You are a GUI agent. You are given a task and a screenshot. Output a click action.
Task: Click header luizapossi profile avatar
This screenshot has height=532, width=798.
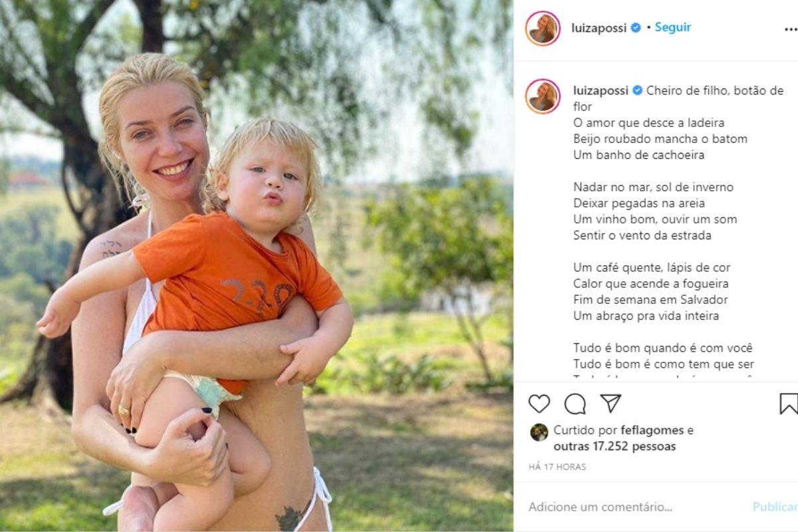coord(543,29)
